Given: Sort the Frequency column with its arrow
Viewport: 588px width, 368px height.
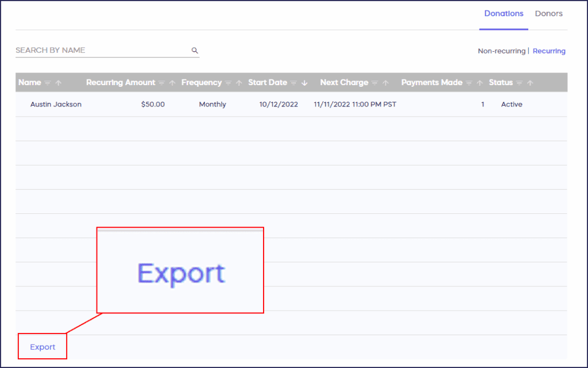Looking at the screenshot, I should coord(239,83).
